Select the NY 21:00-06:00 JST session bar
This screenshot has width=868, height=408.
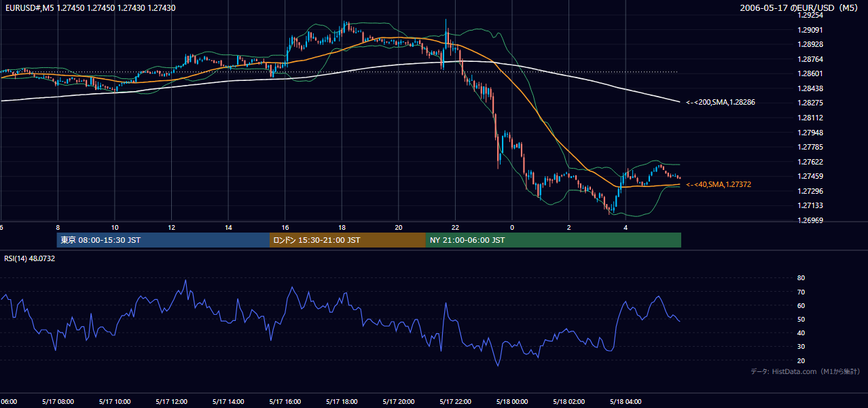coord(554,240)
